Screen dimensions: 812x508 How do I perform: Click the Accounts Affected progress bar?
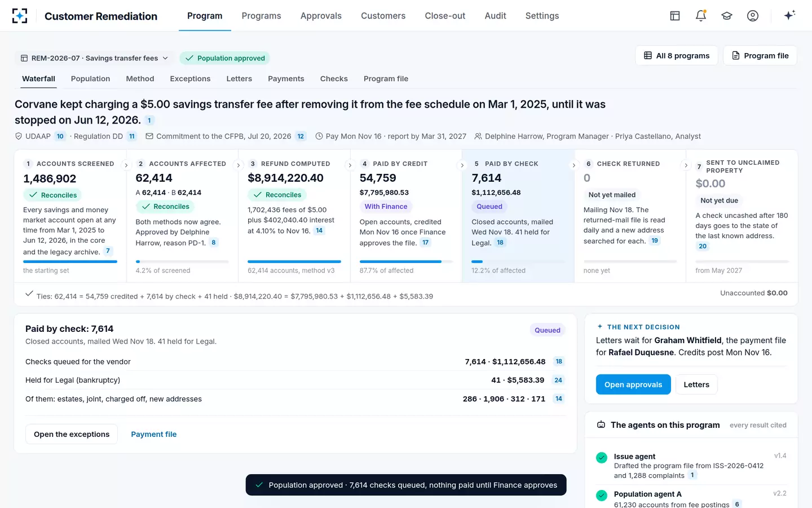tap(182, 262)
